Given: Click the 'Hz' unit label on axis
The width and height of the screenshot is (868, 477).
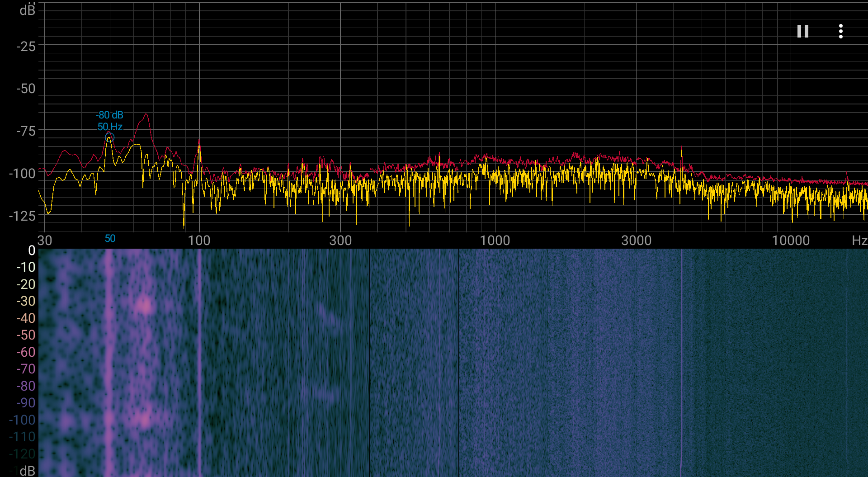Looking at the screenshot, I should 859,240.
